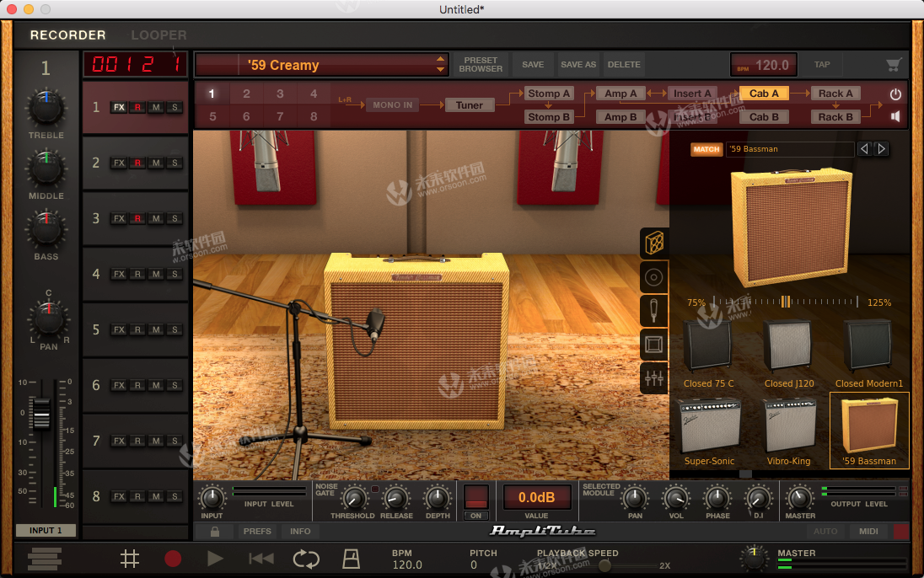Mute track 7 with its M button
924x578 pixels.
156,442
